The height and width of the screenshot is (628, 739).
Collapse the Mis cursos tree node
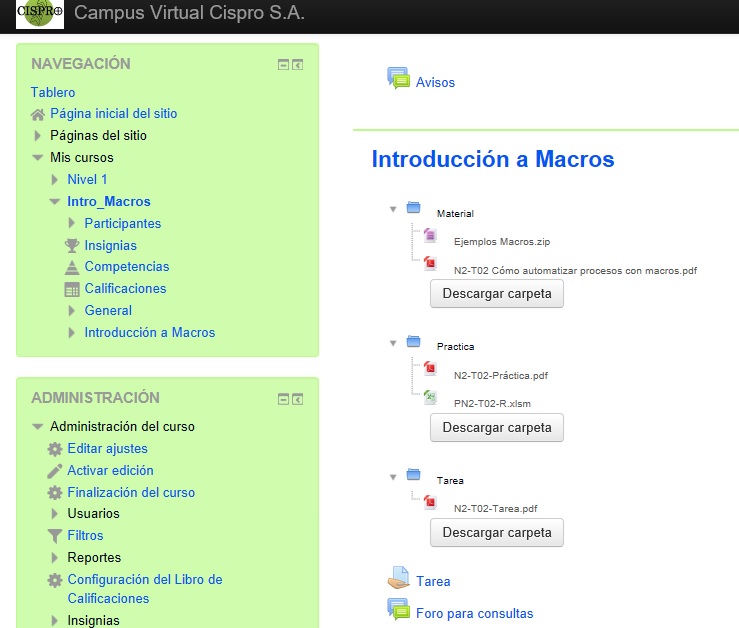click(x=38, y=158)
